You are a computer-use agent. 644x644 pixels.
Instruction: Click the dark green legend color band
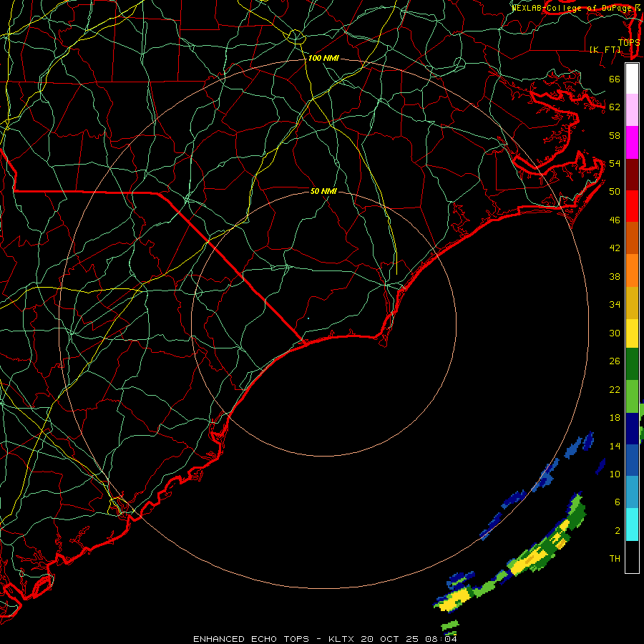point(632,364)
